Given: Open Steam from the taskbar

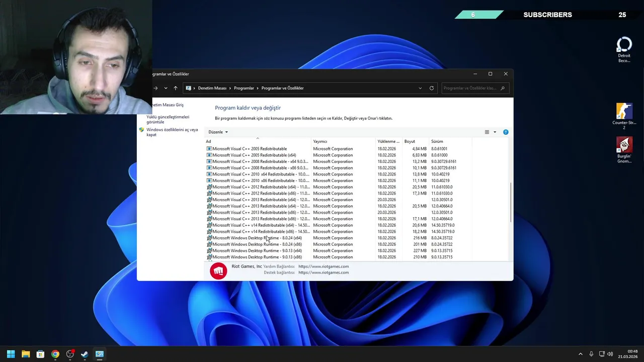Looking at the screenshot, I should point(85,354).
